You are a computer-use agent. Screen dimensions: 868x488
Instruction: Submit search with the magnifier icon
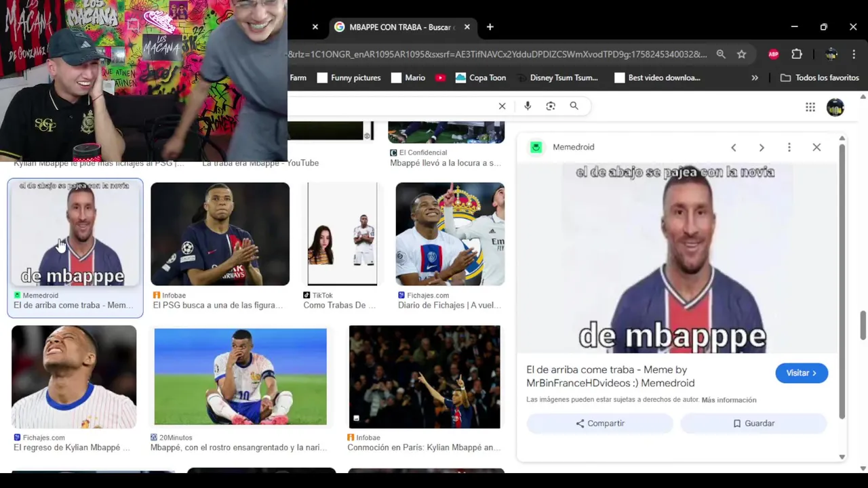point(574,106)
